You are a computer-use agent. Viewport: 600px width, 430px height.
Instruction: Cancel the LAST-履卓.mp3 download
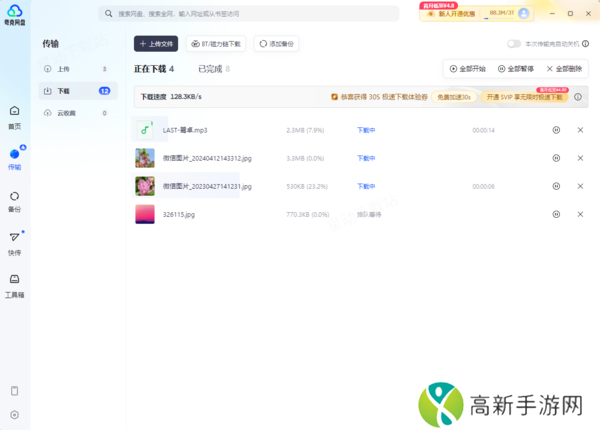pyautogui.click(x=580, y=130)
